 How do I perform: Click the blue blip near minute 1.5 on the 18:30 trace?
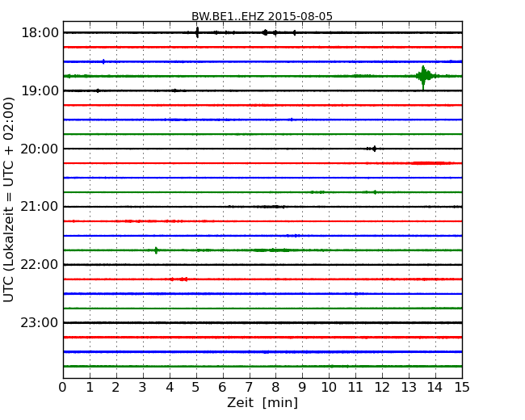coord(103,61)
